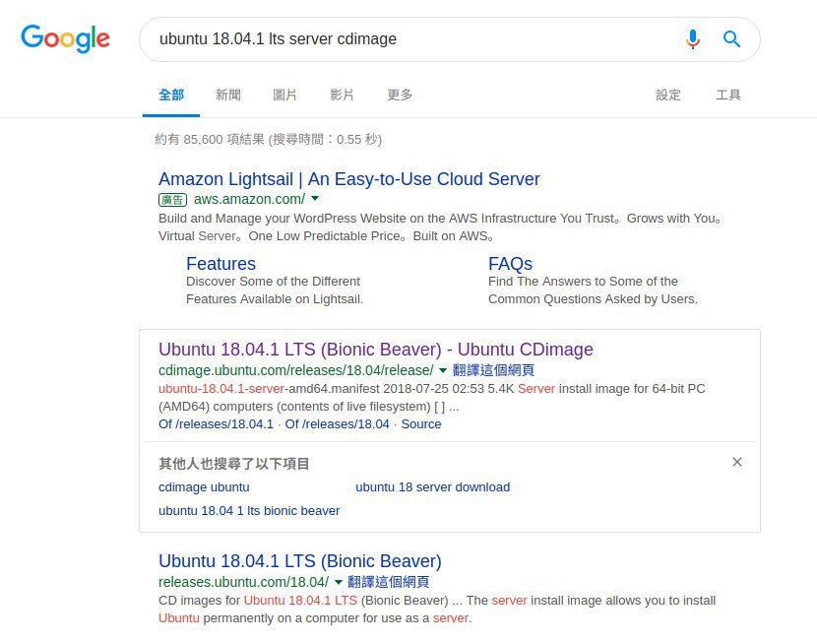Select the 全部 results tab
817x644 pixels.
(171, 95)
